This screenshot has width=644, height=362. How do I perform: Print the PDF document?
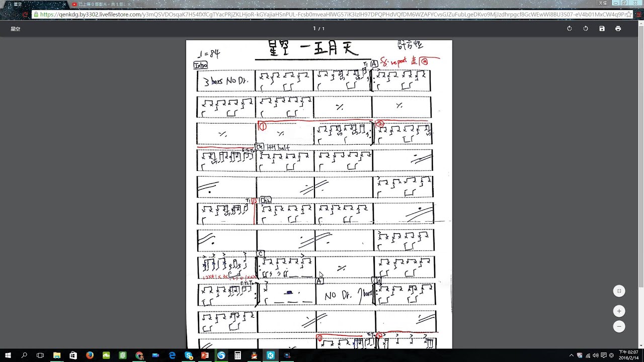coord(618,29)
